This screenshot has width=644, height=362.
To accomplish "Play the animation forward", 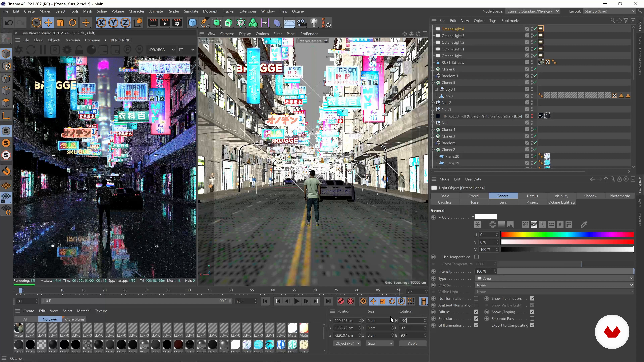I will (297, 301).
